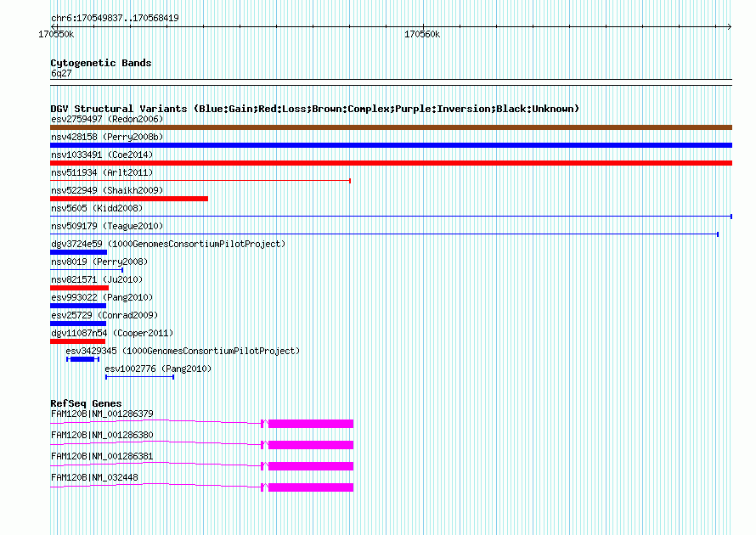Click the FAM120B|NM_001286381 transcript label
This screenshot has height=535, width=756.
[x=102, y=456]
